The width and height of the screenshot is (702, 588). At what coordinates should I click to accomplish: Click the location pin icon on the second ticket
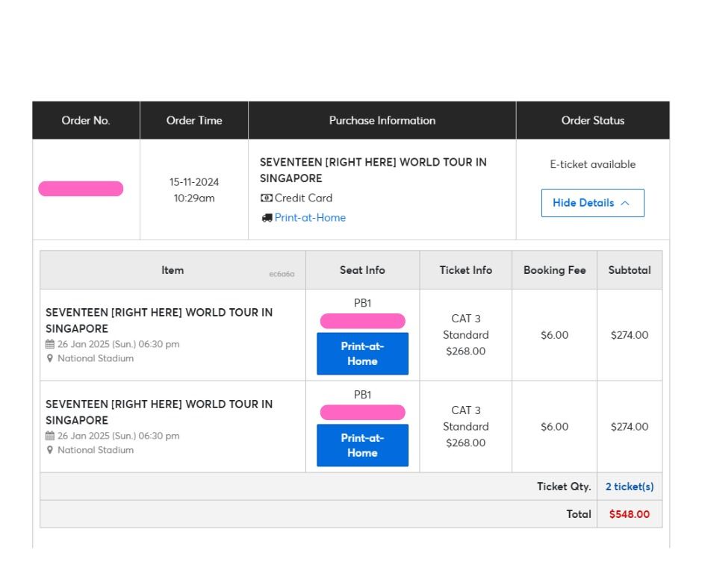point(50,450)
